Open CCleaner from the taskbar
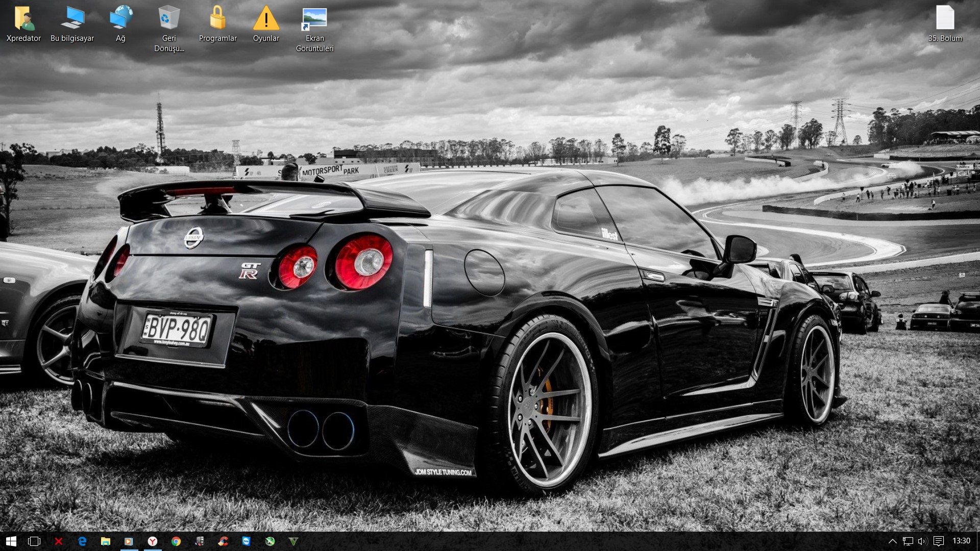The image size is (980, 551). (x=223, y=541)
